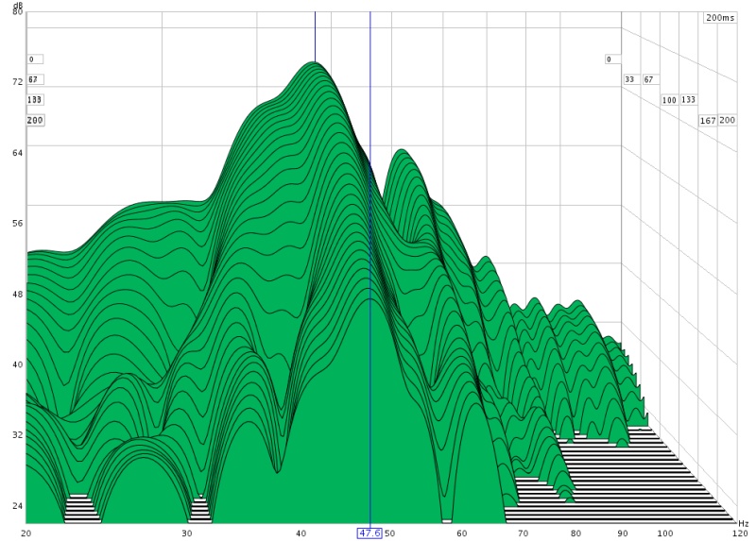Select the left-side 67 time marker
Viewport: 756px width, 541px height.
pos(34,79)
